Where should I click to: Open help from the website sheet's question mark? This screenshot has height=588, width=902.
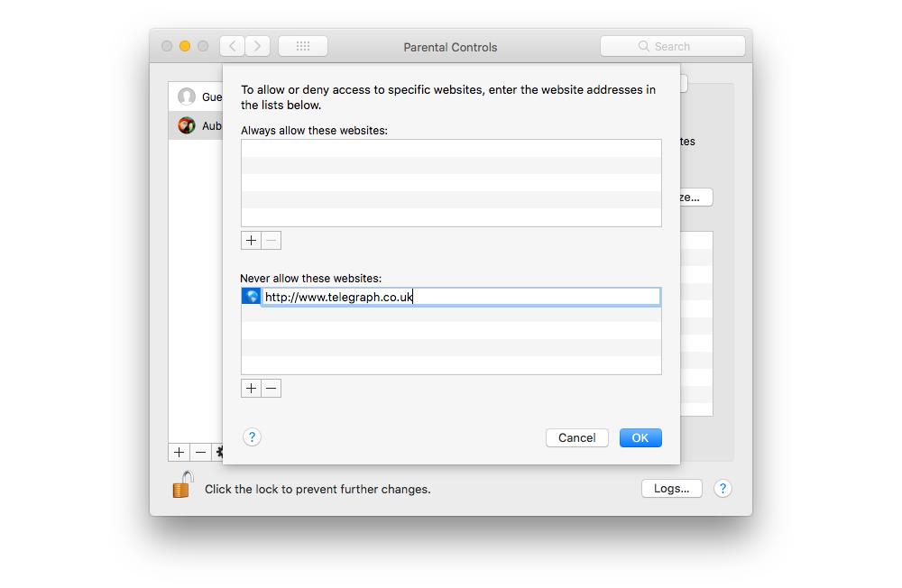[x=252, y=437]
